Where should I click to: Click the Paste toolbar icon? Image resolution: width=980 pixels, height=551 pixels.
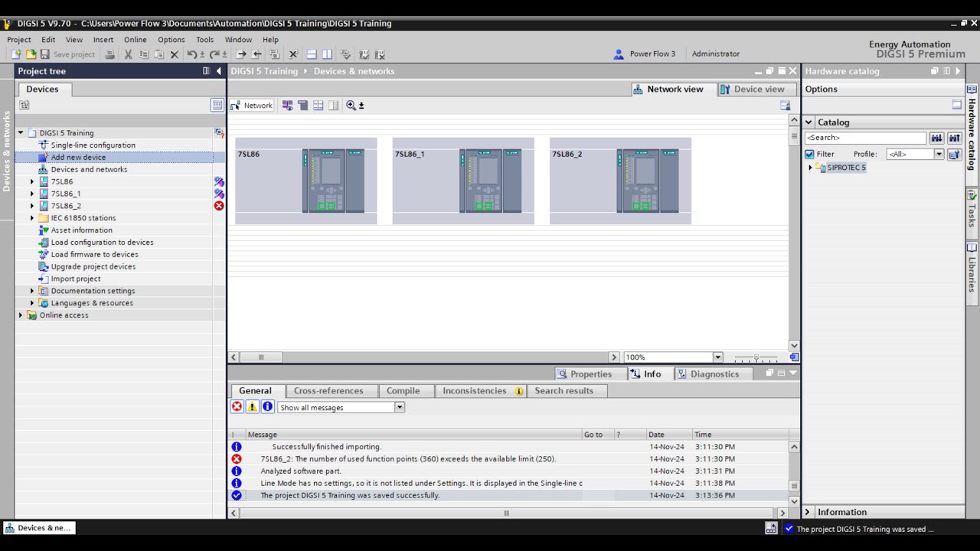[158, 54]
